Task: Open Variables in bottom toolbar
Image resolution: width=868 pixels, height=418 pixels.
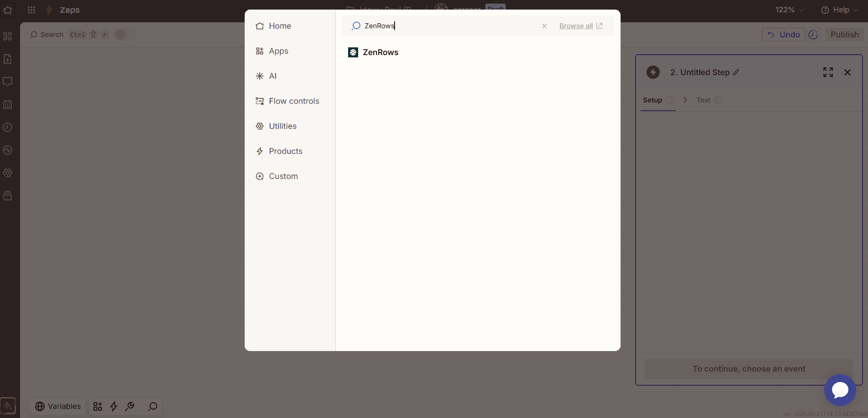Action: point(58,406)
